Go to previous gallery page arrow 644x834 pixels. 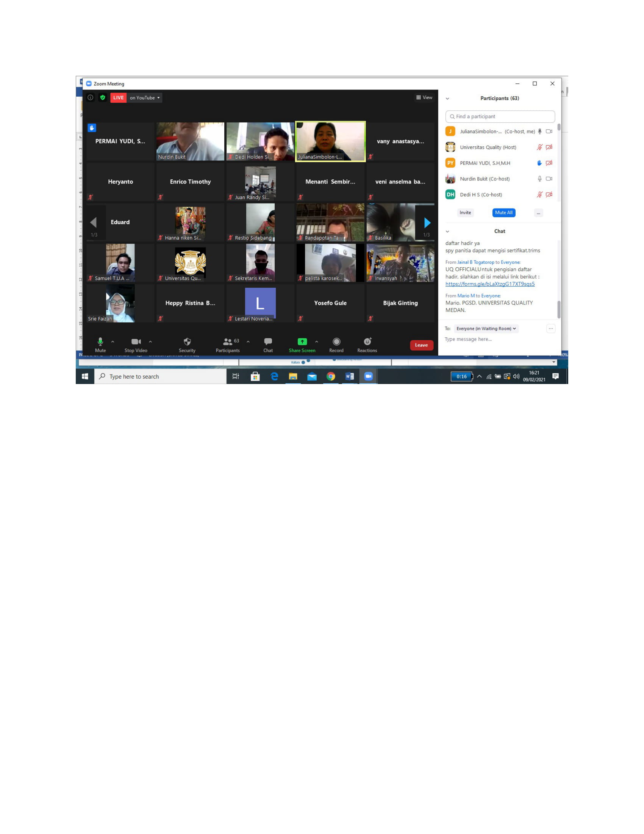(x=94, y=223)
